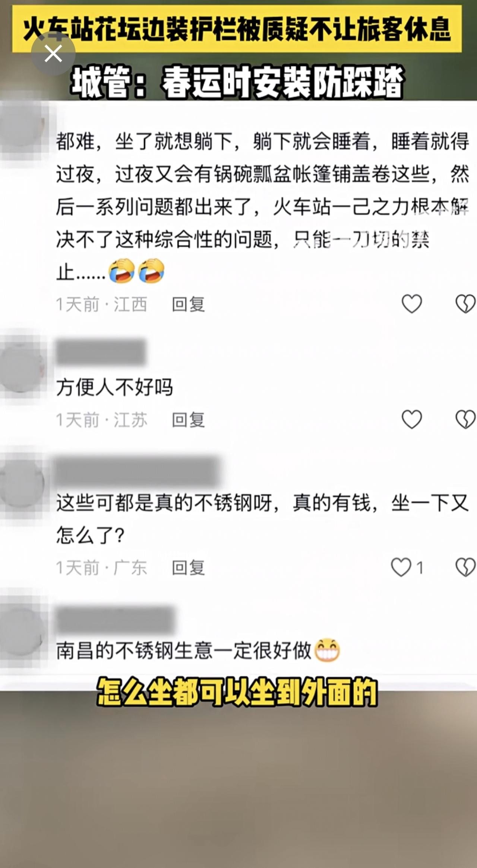Open blurred username above 方便人不好吗
The height and width of the screenshot is (868, 477).
click(x=101, y=352)
